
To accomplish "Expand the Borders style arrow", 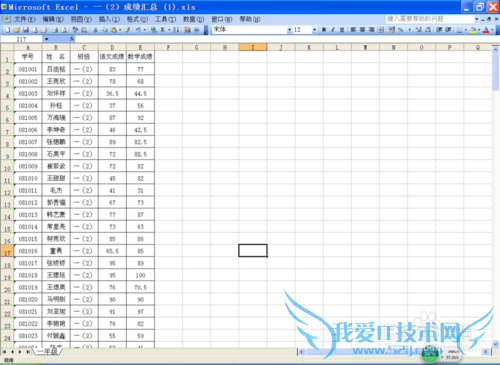I will 466,30.
